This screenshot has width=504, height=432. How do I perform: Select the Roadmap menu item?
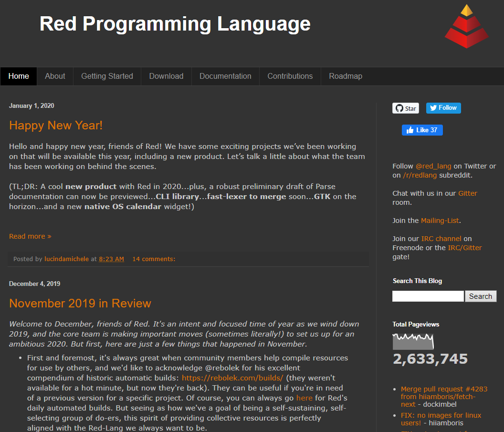pos(346,76)
